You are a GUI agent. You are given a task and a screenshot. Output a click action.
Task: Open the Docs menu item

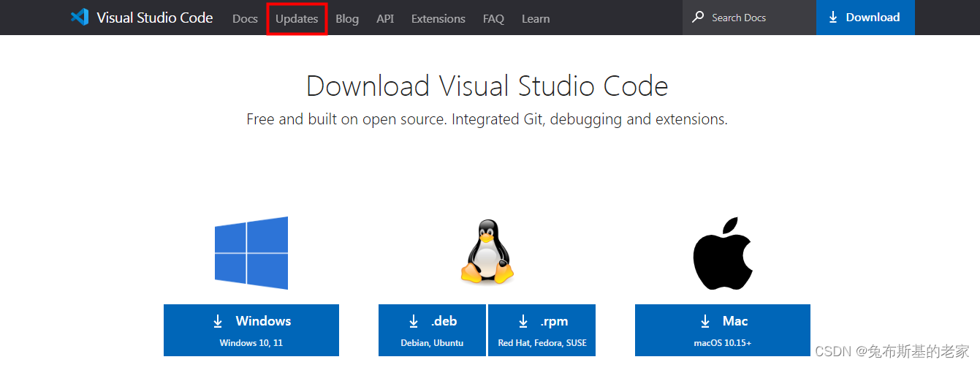245,18
